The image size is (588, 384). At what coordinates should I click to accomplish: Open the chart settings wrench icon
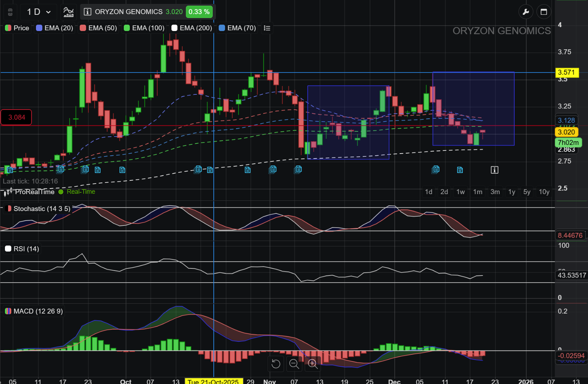(x=526, y=12)
